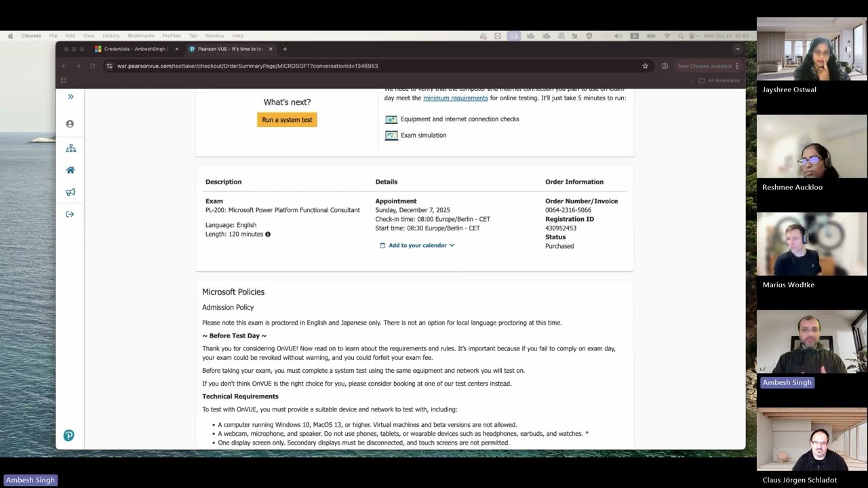The height and width of the screenshot is (488, 868).
Task: Open the Edit menu
Action: click(71, 36)
